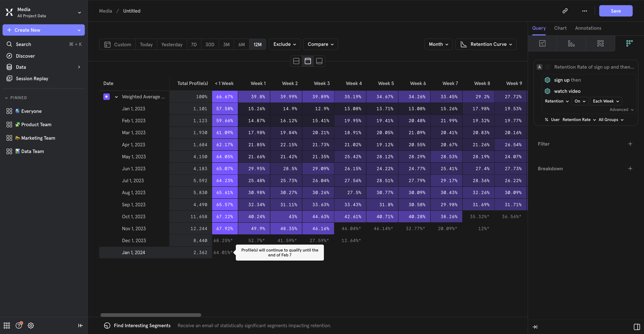Open the apps grid icon

pos(7,325)
